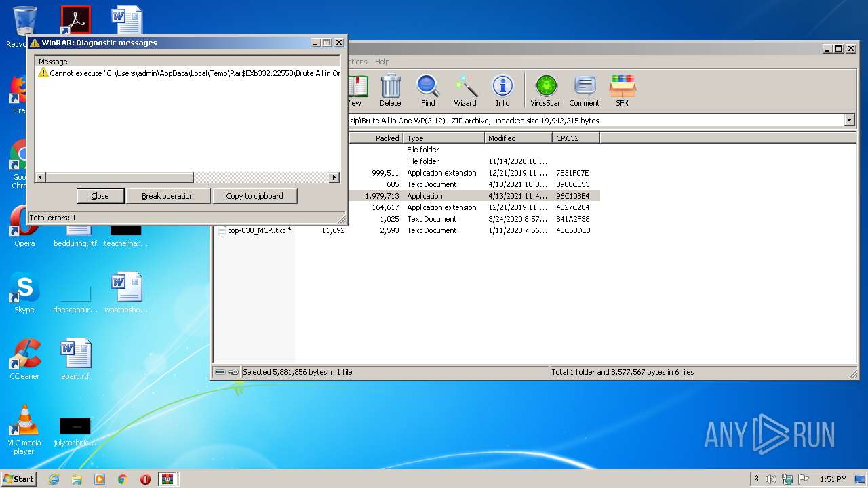Click the SFX toolbar icon
Image resolution: width=868 pixels, height=488 pixels.
pyautogui.click(x=622, y=91)
